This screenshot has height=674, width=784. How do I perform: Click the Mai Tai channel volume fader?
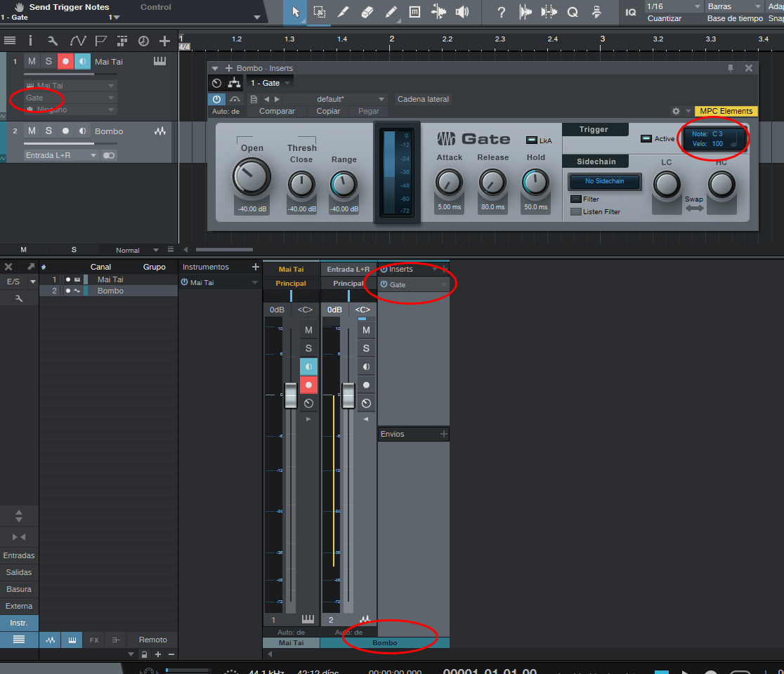point(290,395)
